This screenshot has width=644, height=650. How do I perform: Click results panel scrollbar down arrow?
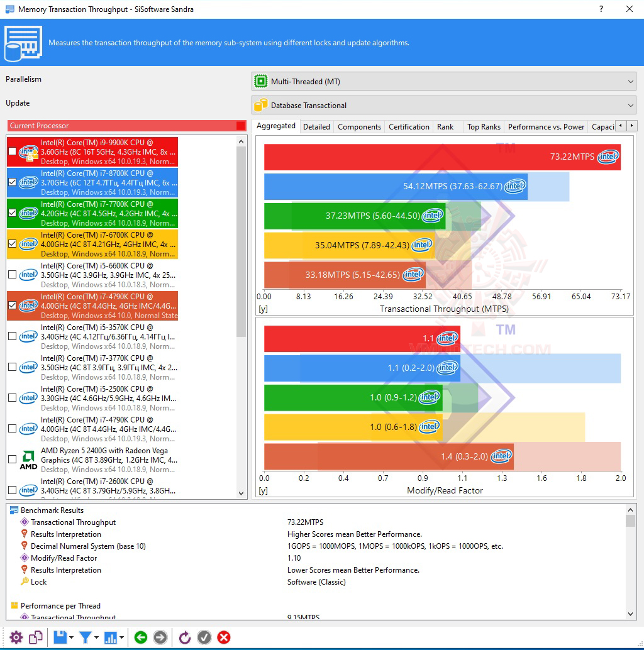pyautogui.click(x=630, y=614)
